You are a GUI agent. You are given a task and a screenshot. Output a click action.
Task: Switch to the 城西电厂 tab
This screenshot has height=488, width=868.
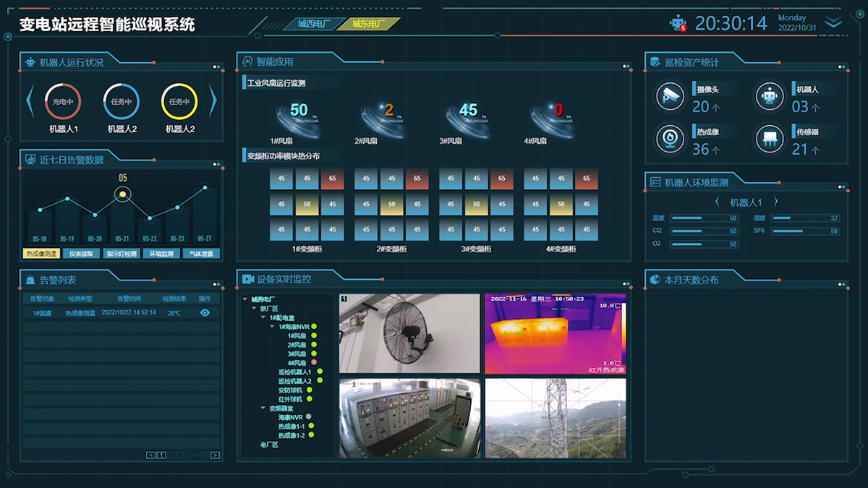pos(314,24)
